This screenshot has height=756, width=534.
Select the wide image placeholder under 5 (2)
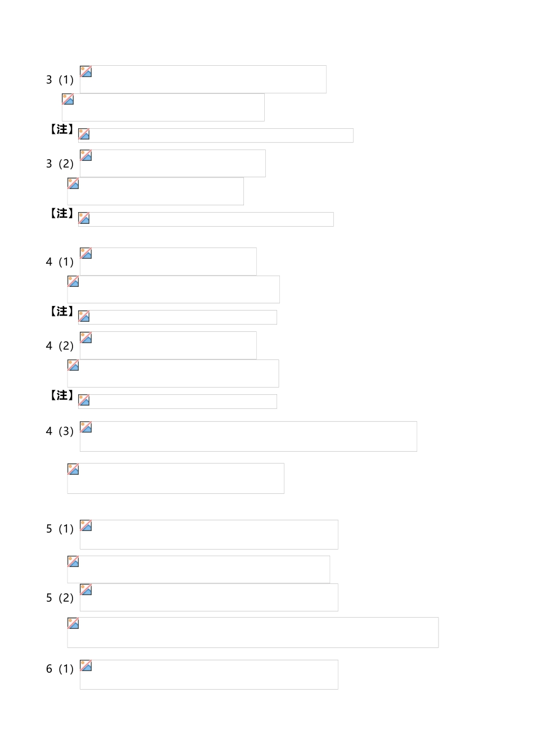click(252, 632)
